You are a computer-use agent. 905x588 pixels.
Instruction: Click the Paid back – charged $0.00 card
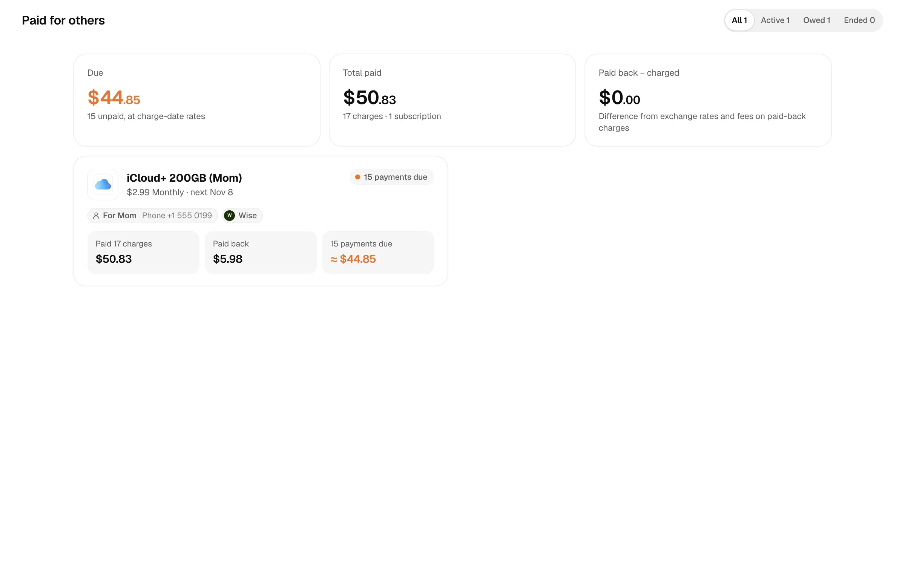[708, 100]
